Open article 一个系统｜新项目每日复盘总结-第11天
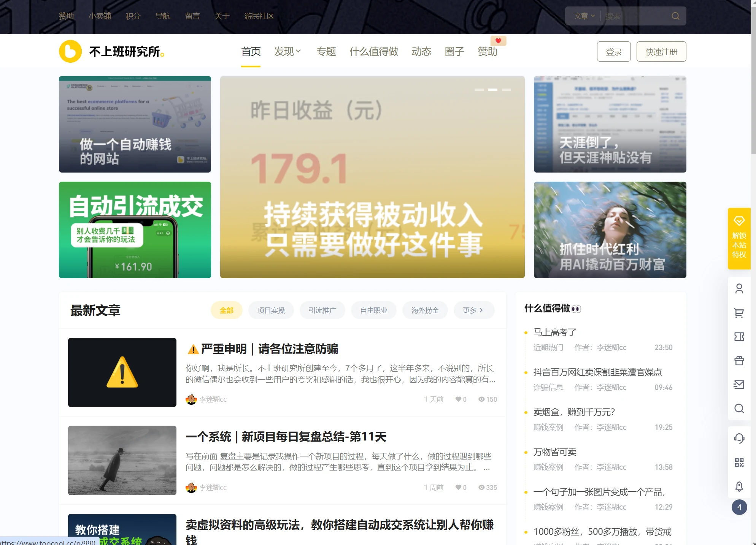Viewport: 756px width, 545px height. coord(286,437)
